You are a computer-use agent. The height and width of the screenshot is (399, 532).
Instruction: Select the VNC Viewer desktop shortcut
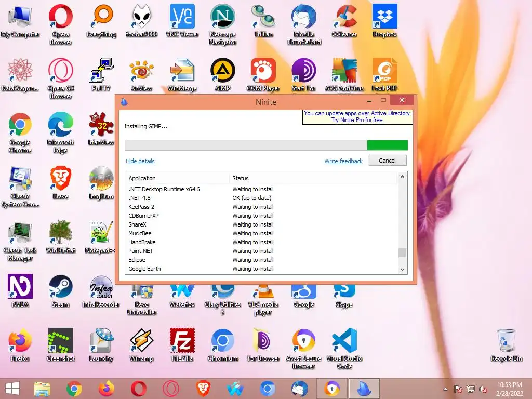(182, 21)
